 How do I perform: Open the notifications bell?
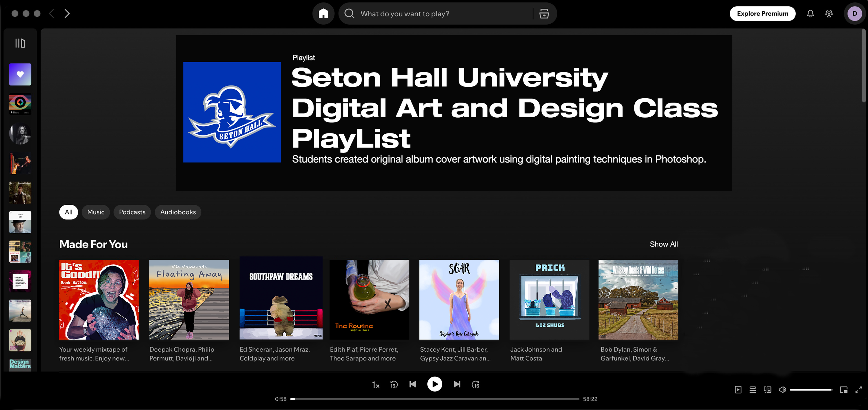tap(810, 14)
